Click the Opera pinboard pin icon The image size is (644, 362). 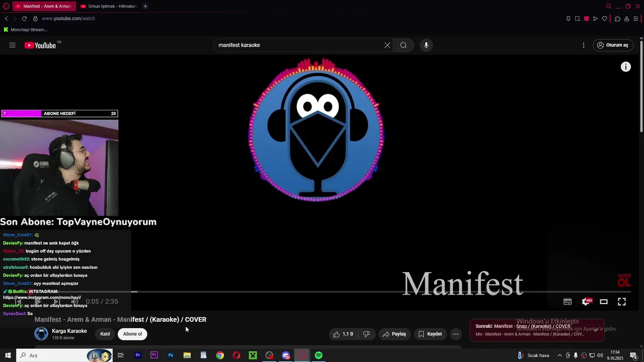[568, 19]
